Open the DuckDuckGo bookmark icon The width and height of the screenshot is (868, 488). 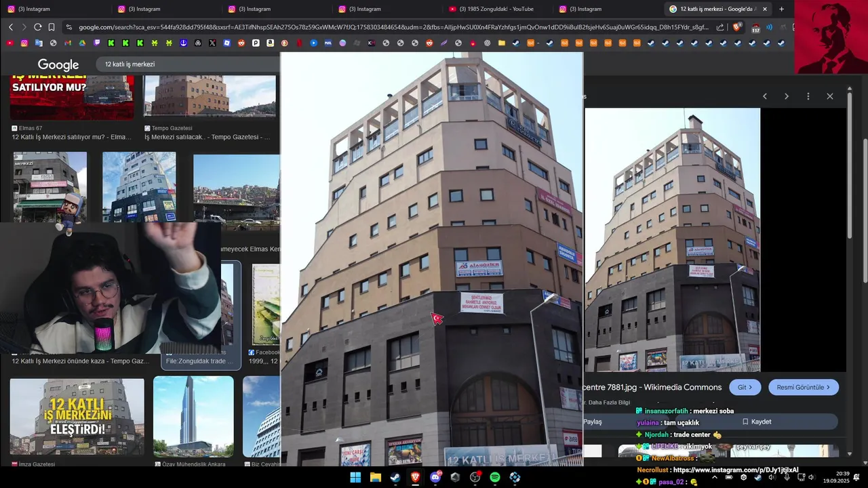coord(285,43)
